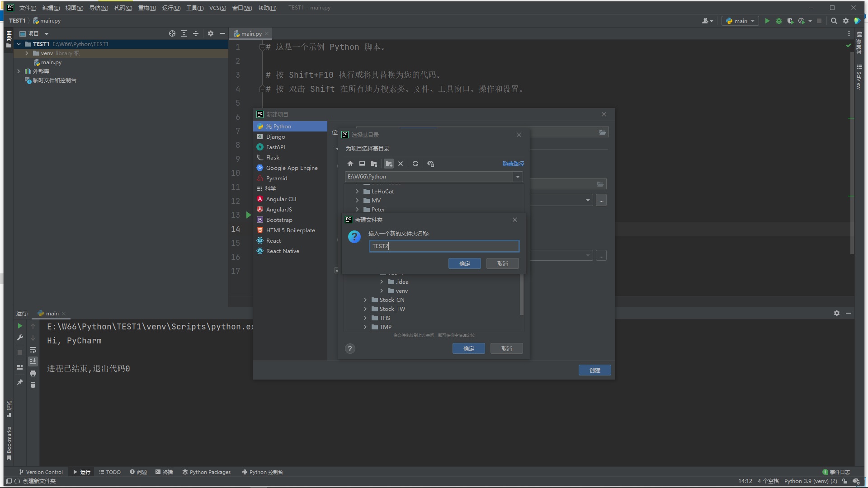Click print icon in run console toolbar
The image size is (868, 488).
point(33,373)
